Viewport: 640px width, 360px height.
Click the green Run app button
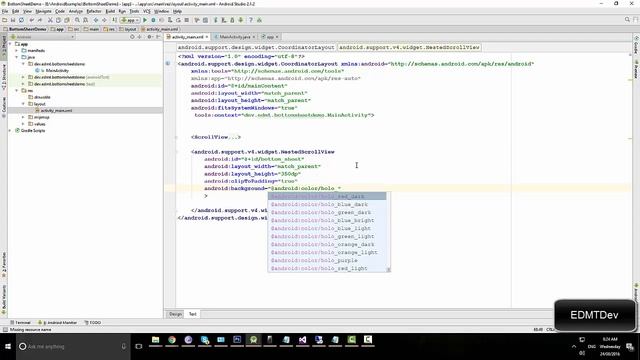(x=145, y=20)
